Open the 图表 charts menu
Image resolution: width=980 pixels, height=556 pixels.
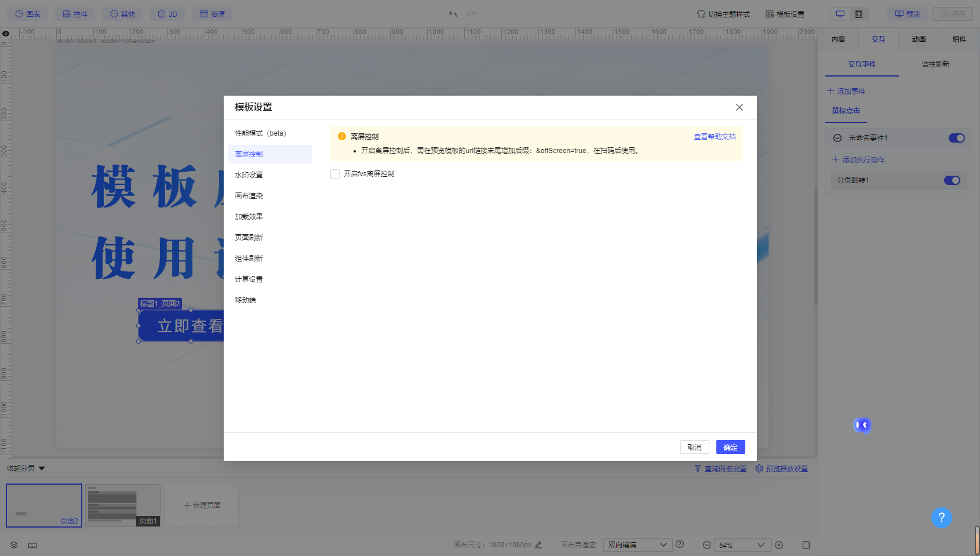tap(27, 14)
